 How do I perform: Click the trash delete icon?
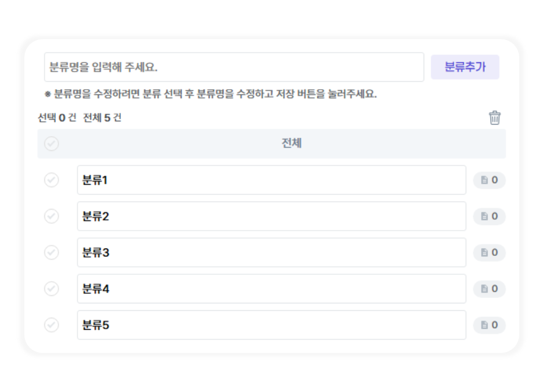coord(494,118)
